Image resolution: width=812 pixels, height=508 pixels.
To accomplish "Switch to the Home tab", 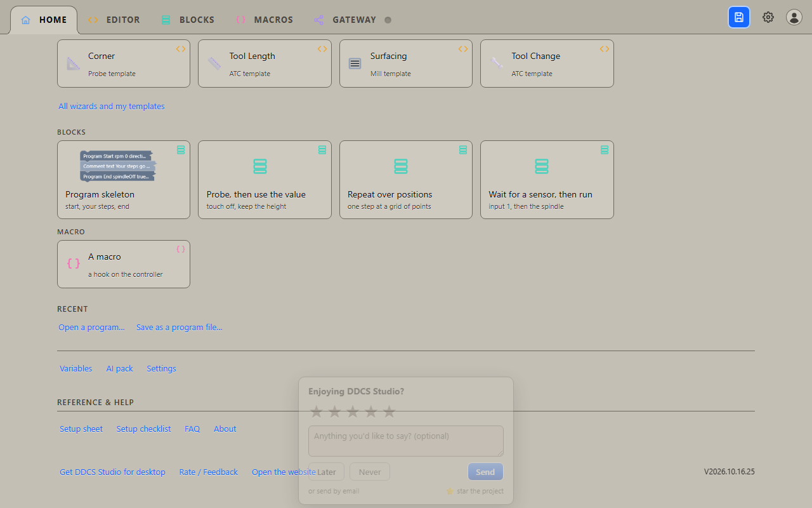I will coord(44,20).
